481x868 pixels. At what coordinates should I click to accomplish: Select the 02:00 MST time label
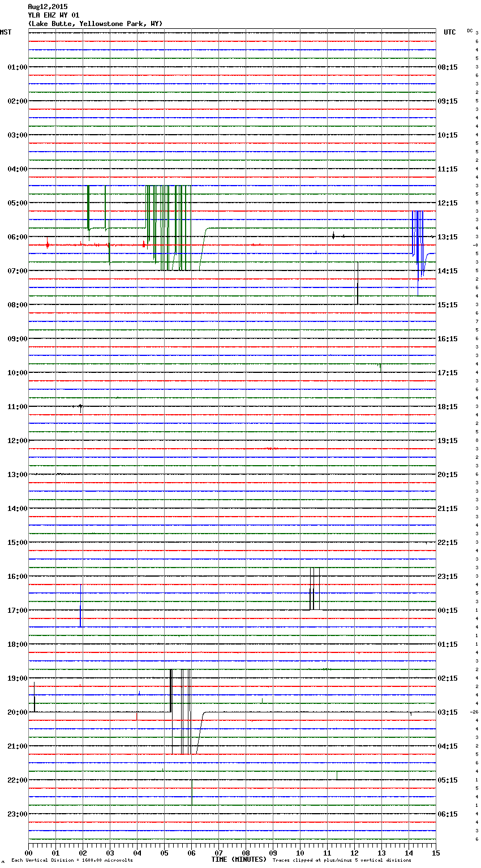pos(18,101)
